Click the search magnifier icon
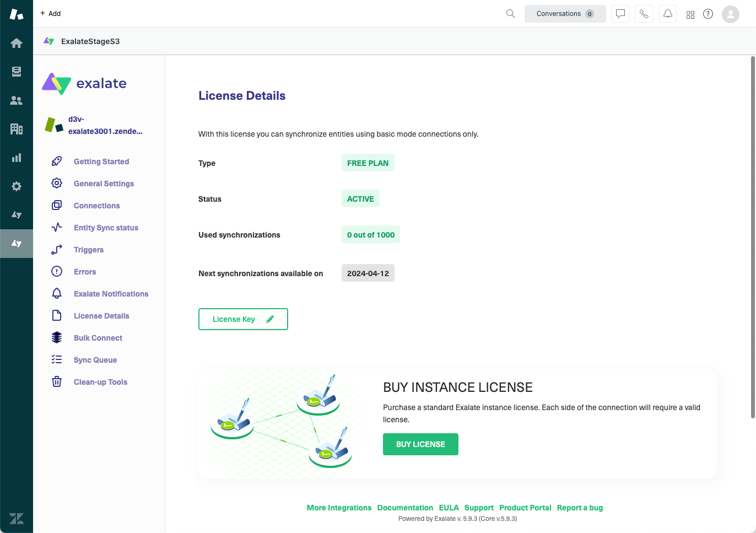 (511, 14)
